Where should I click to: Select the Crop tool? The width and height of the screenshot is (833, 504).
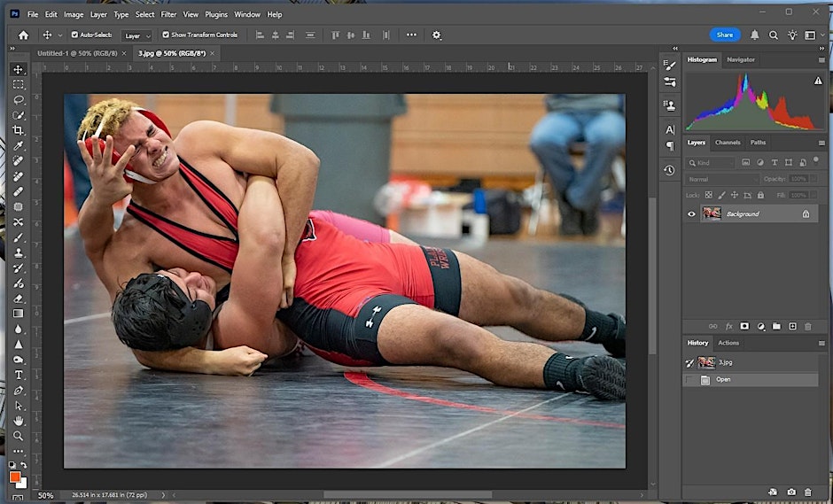pyautogui.click(x=18, y=130)
